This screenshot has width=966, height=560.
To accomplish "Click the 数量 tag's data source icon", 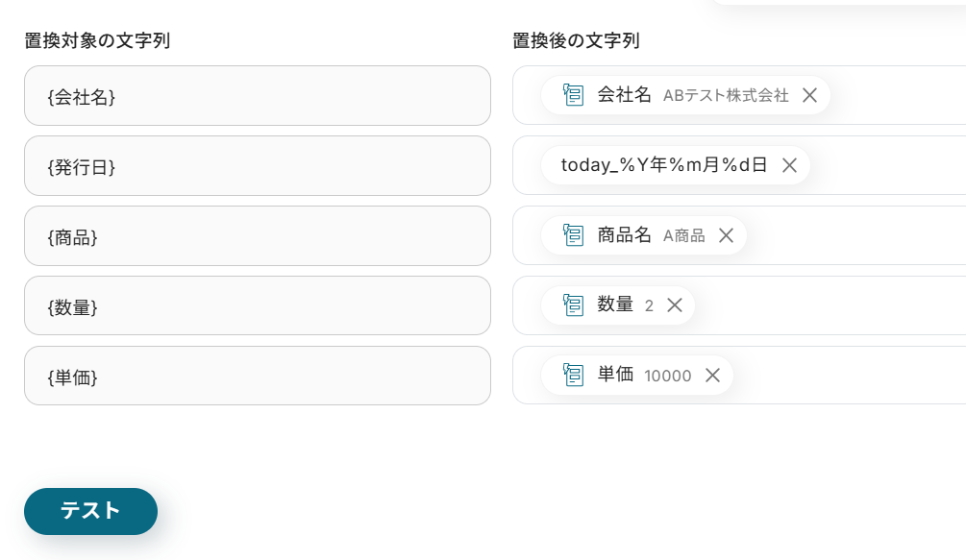I will coord(574,305).
